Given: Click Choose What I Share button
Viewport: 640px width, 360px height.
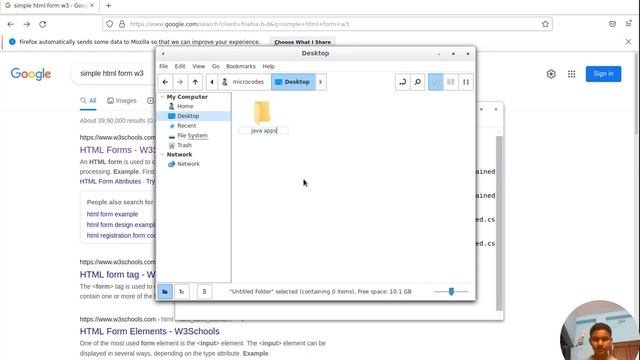Looking at the screenshot, I should pyautogui.click(x=302, y=42).
